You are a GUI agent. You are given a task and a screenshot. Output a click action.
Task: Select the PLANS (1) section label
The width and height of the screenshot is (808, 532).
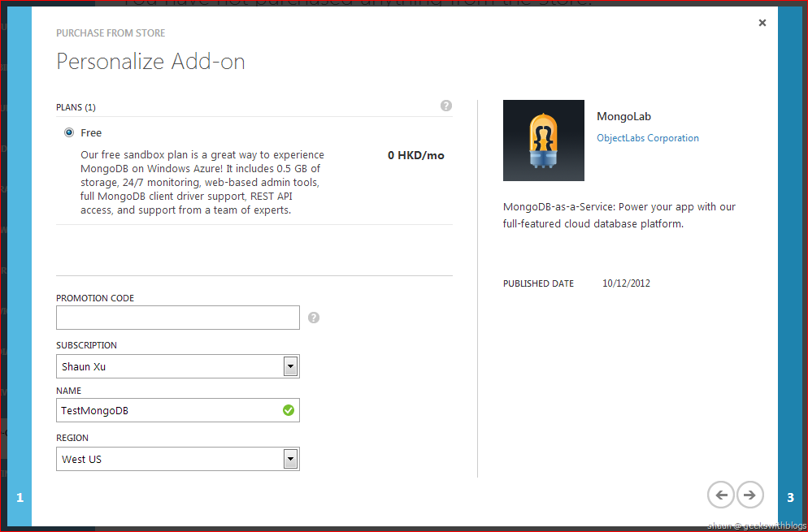tap(76, 107)
